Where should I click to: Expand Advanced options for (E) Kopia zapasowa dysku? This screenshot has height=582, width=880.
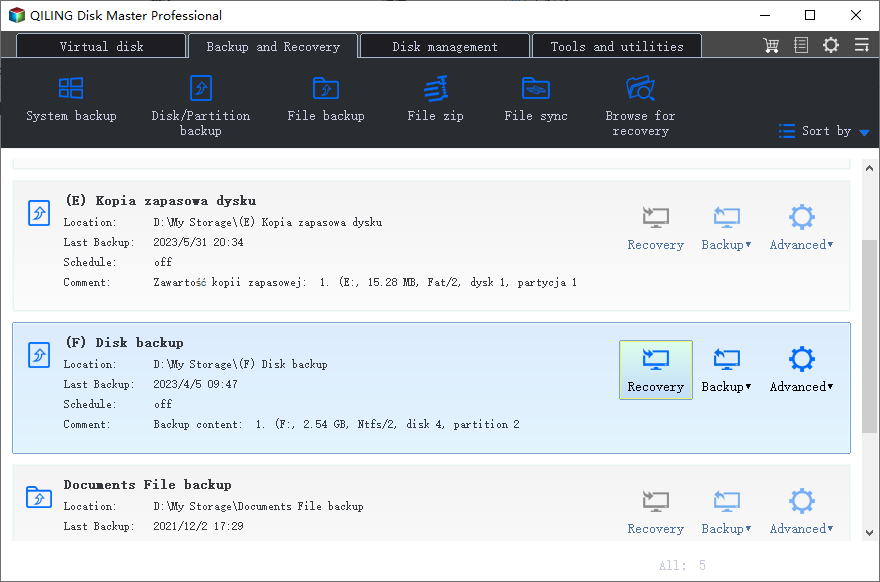[x=801, y=228]
